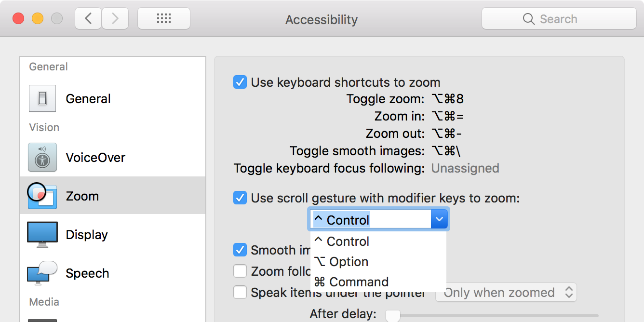The height and width of the screenshot is (322, 644).
Task: Open Speech settings via its speech-bubble icon
Action: tap(42, 273)
